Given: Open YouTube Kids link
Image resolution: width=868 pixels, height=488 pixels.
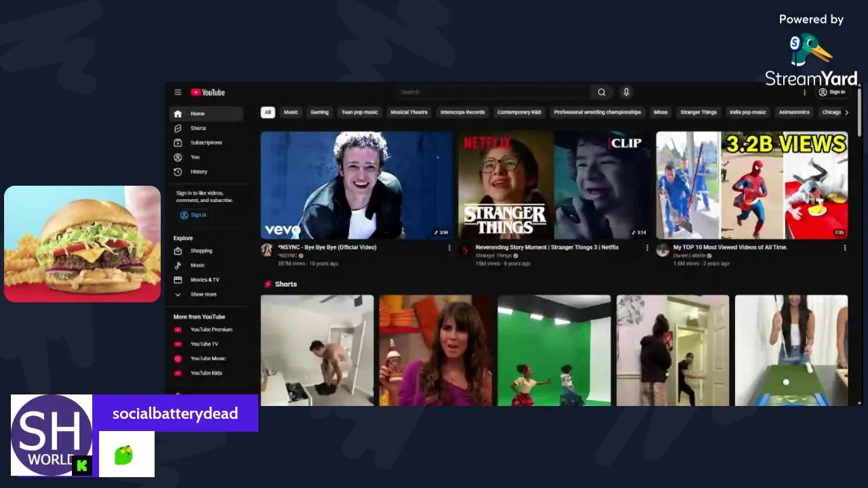Looking at the screenshot, I should [206, 373].
